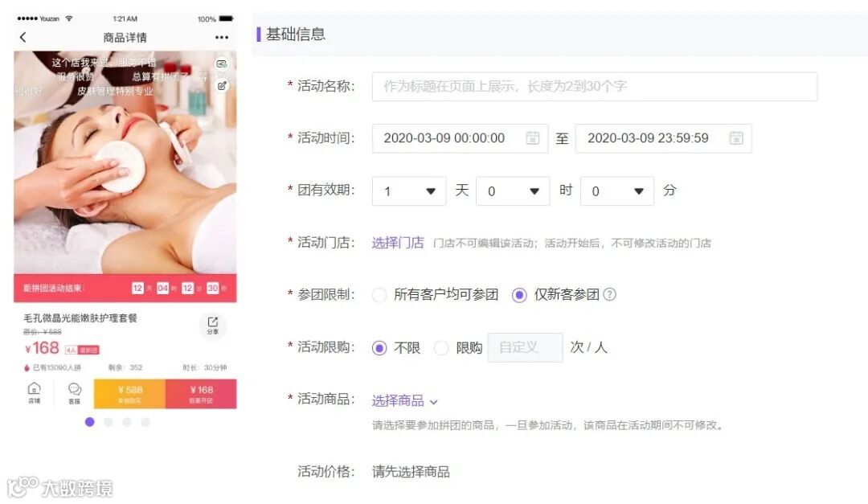Choose the 限购 purchase limit option

pos(441,348)
